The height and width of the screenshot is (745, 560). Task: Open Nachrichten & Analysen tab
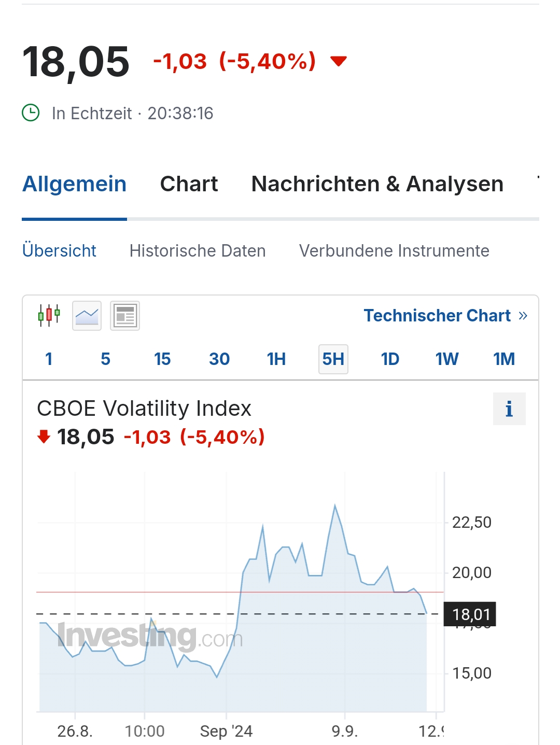click(x=377, y=184)
